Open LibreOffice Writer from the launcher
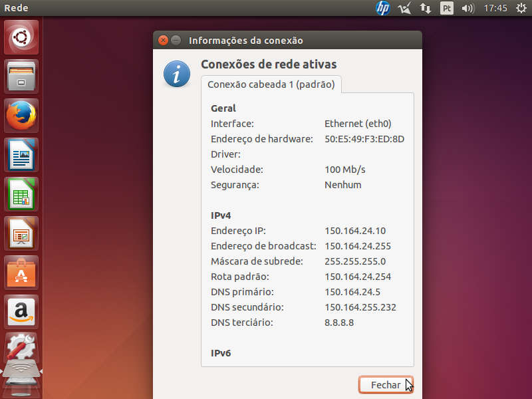 pos(22,155)
